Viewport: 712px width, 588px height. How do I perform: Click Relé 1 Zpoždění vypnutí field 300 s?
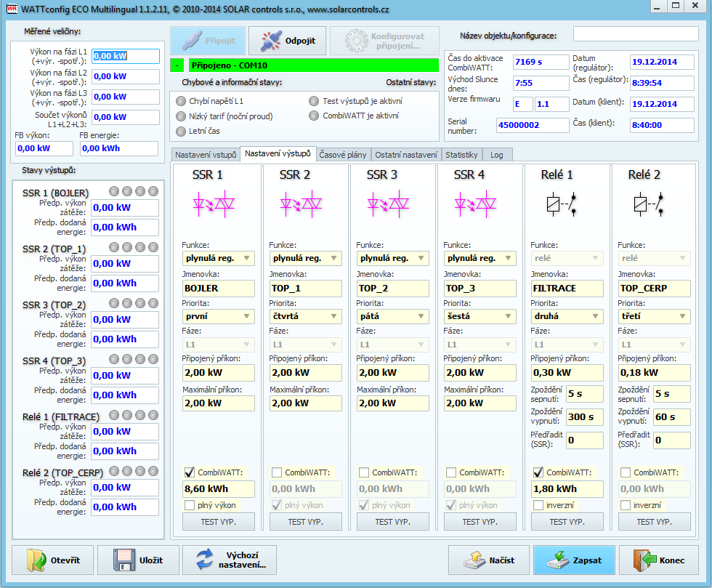(585, 416)
